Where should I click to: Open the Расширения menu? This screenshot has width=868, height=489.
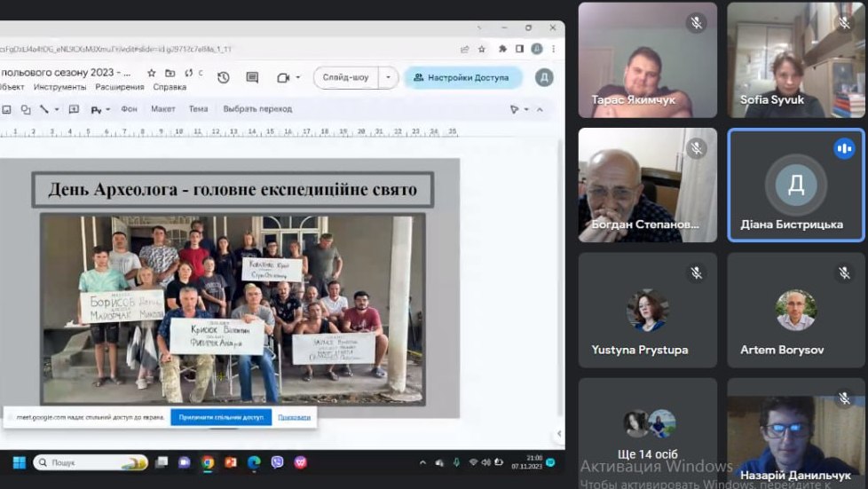click(x=120, y=87)
